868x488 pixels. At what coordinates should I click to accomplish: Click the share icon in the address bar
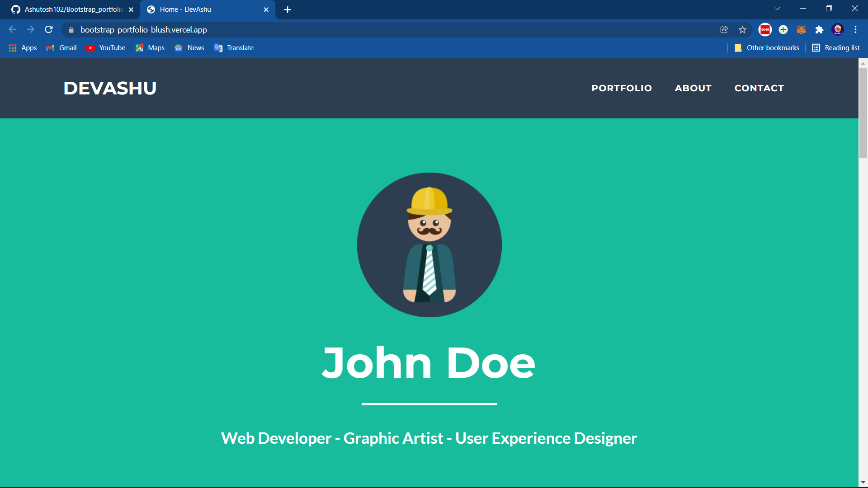click(724, 29)
